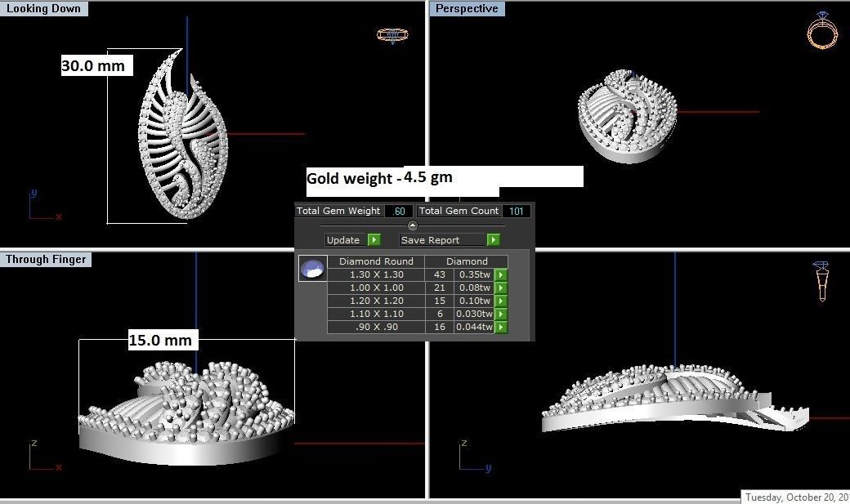
Task: Click the Diamond Round column header
Action: click(376, 261)
